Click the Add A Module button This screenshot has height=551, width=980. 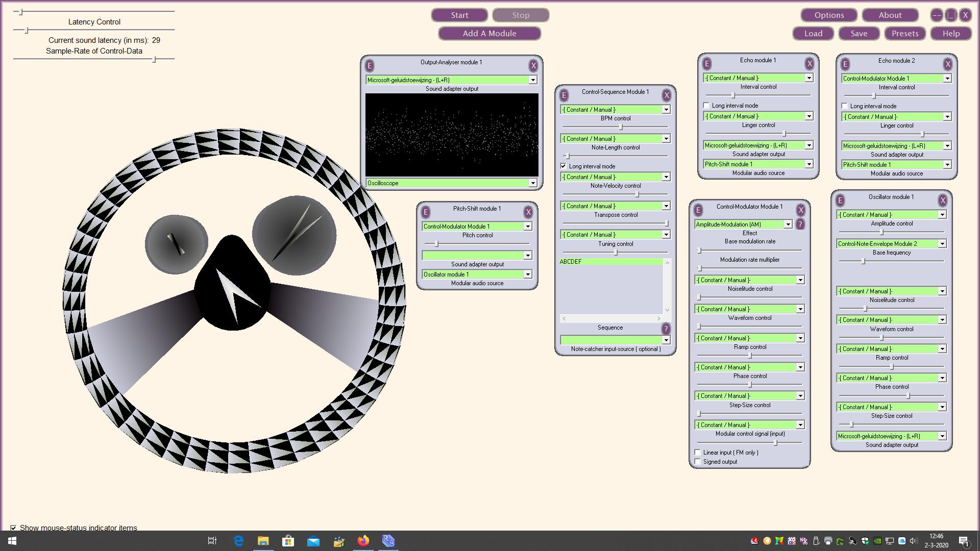pyautogui.click(x=489, y=34)
